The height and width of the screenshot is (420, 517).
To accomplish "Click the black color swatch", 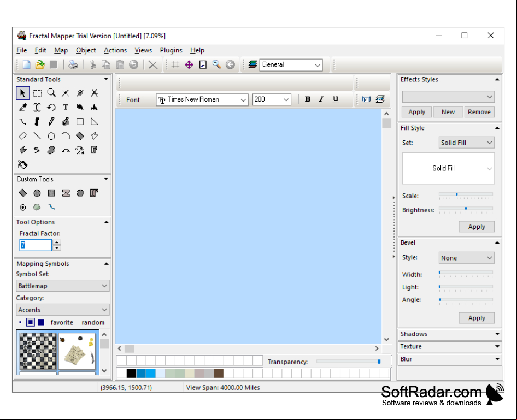I will 131,373.
